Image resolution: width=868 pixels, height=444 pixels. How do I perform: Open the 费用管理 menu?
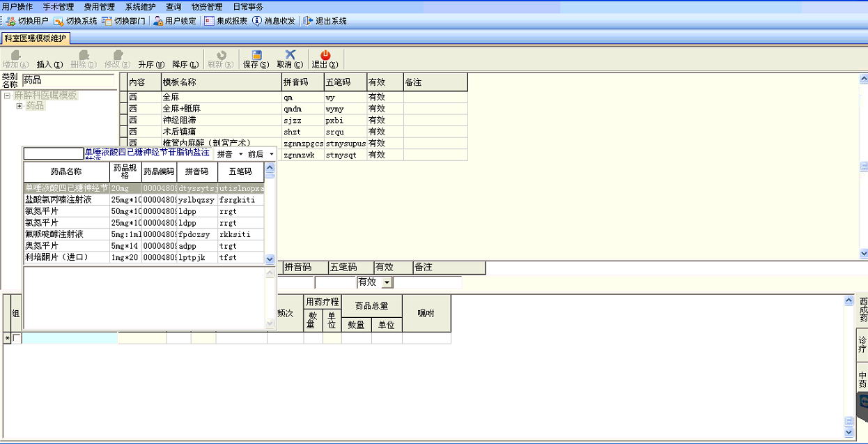(100, 6)
